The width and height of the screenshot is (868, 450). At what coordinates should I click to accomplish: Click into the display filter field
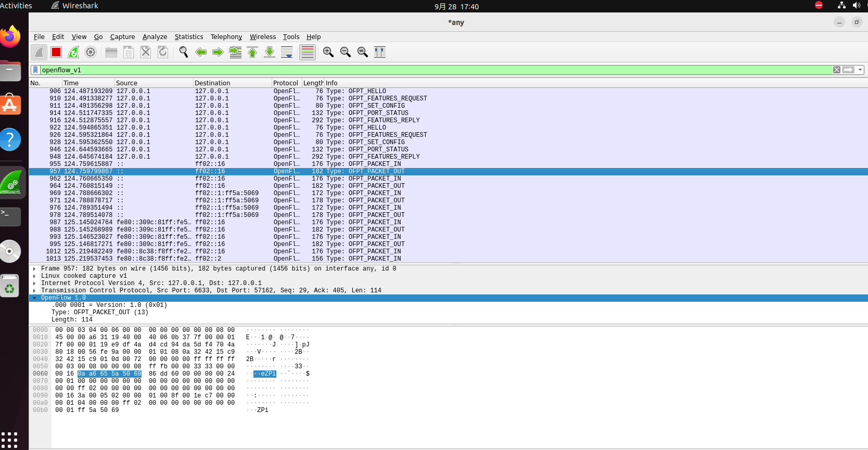coord(436,70)
